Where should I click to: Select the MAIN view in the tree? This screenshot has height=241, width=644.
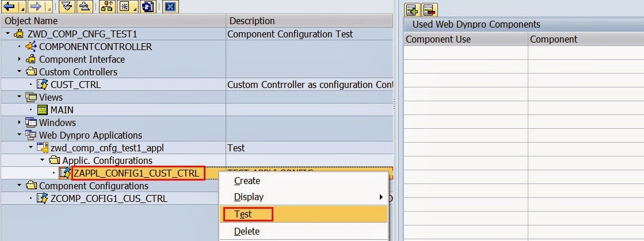tap(62, 110)
